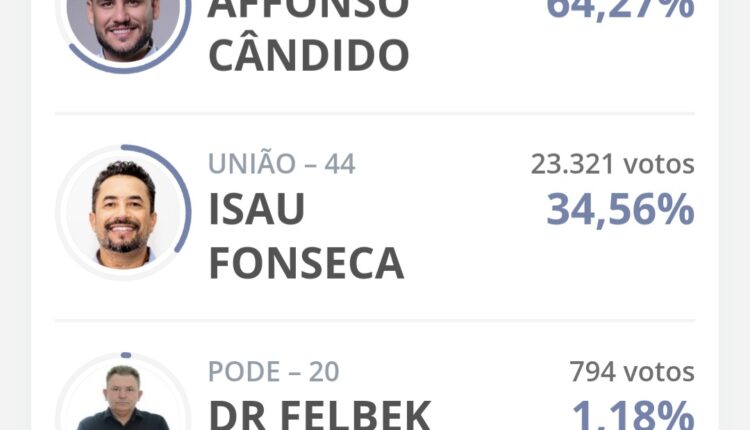Image resolution: width=750 pixels, height=430 pixels.
Task: Open the DR FELBEK candidate name
Action: pyautogui.click(x=320, y=414)
